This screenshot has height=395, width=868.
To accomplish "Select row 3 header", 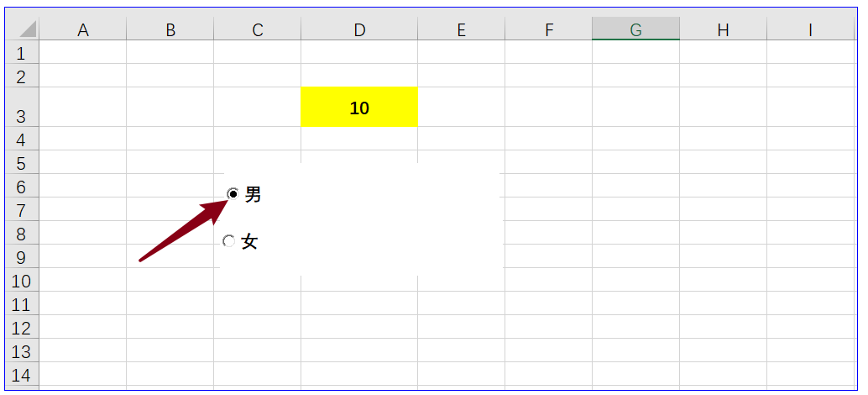I will click(24, 107).
